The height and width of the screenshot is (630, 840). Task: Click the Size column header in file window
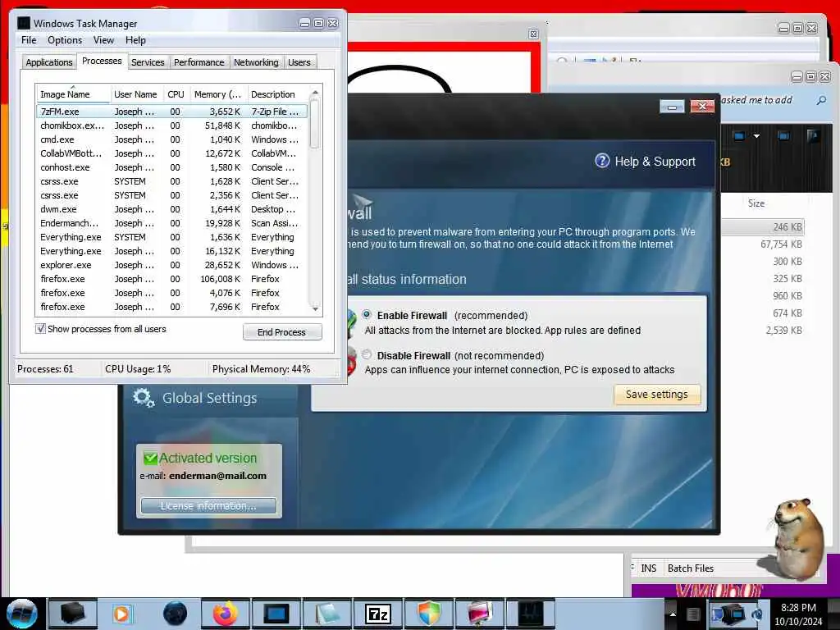click(756, 203)
